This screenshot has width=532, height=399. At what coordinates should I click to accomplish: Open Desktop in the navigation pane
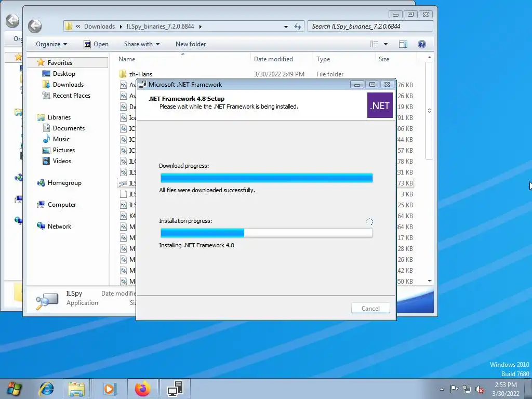pos(64,74)
